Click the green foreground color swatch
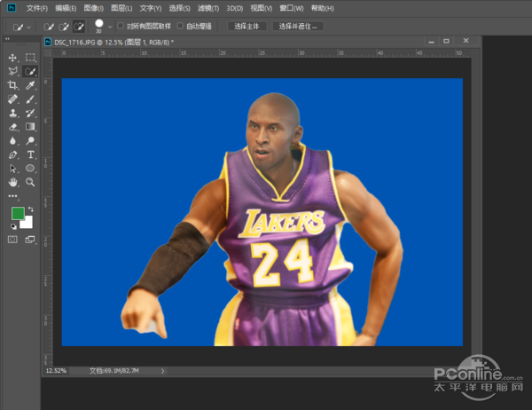 coord(17,213)
